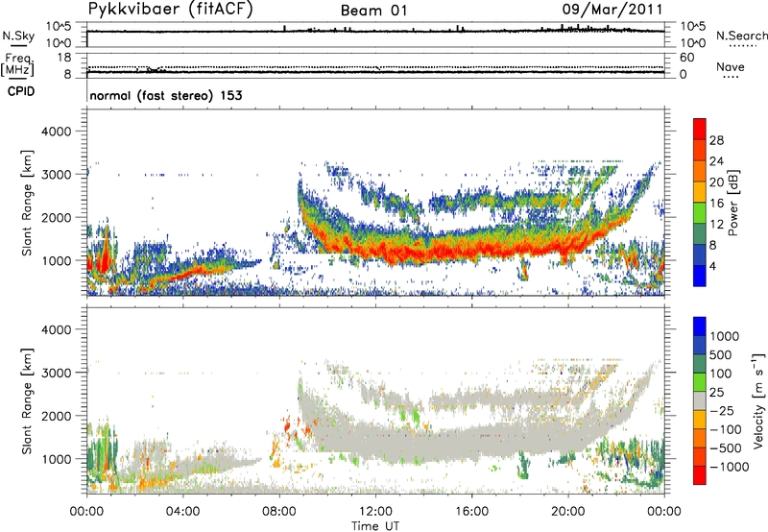
Task: Click the plot title "Pykkvibaer (fitACF)"
Action: (x=170, y=9)
